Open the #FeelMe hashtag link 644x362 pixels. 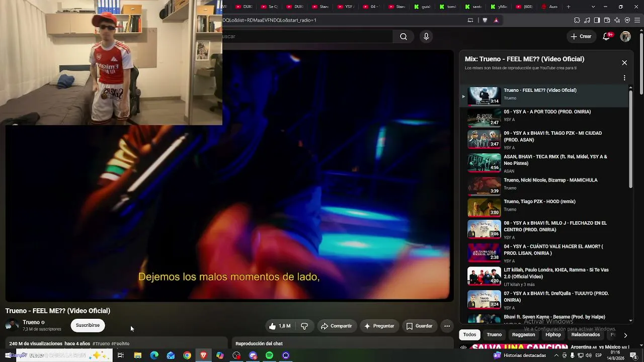click(121, 344)
